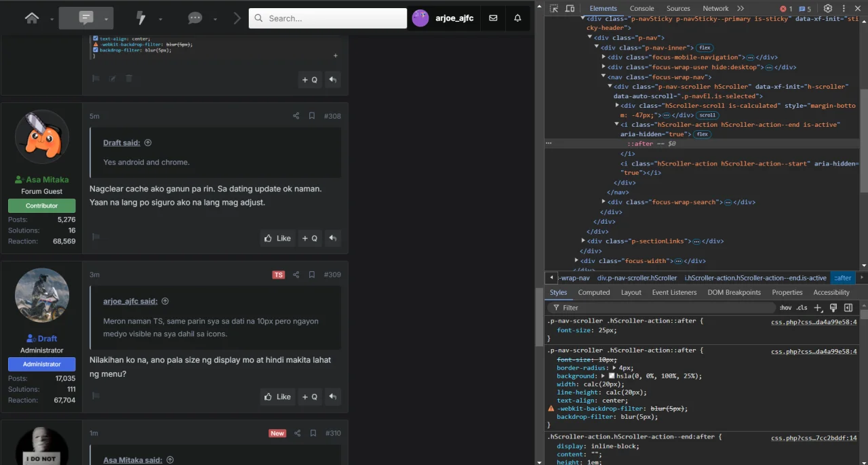
Task: Click the DevTools error count badge
Action: 786,9
